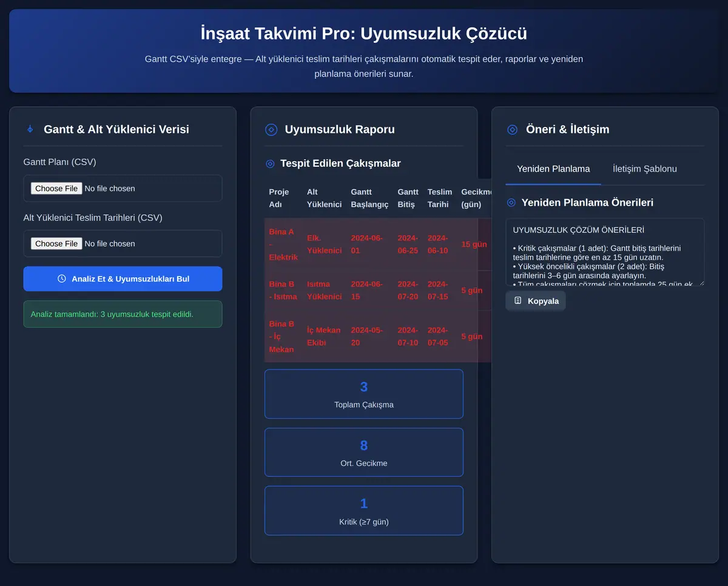Click the Uyumsuzluk Raporu heading icon
The width and height of the screenshot is (728, 586).
point(271,129)
